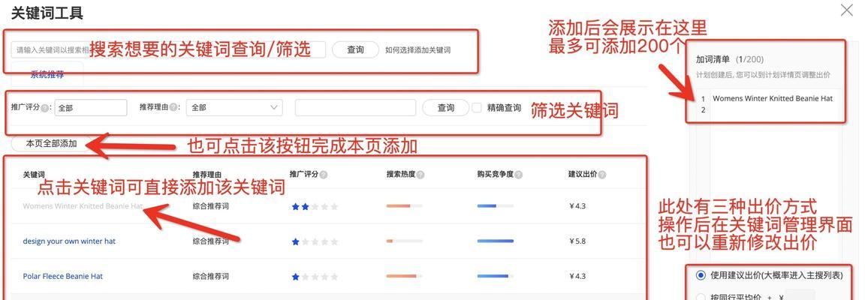This screenshot has width=868, height=300.
Task: Click the filter text field beside 推荐理由
Action: point(355,108)
